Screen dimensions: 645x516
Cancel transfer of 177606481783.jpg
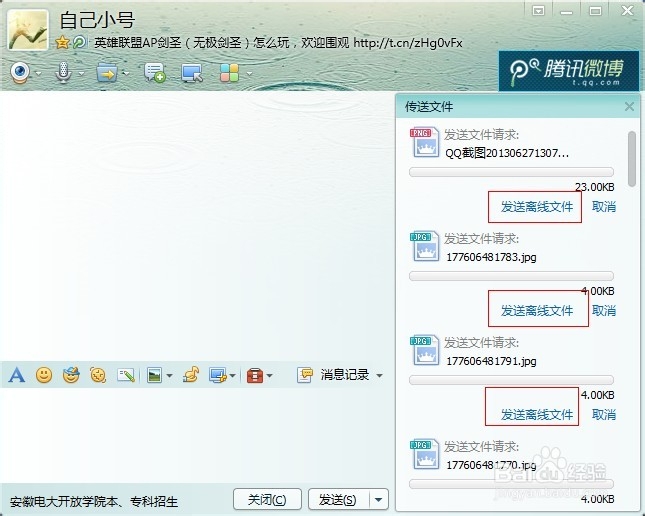click(604, 311)
